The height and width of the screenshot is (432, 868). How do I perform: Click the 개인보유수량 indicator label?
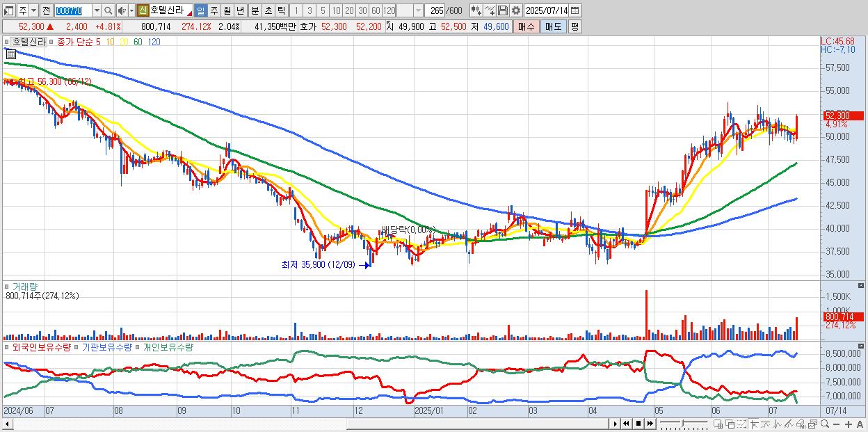click(168, 346)
